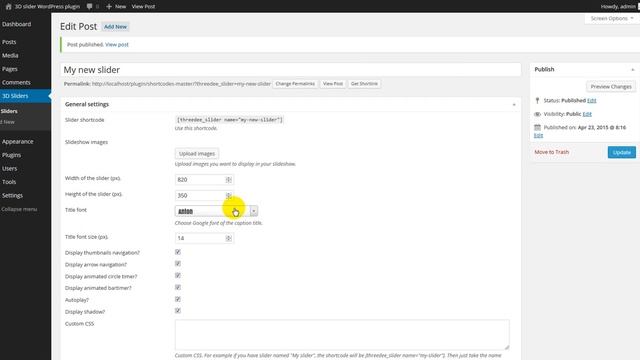Click the calendar icon next to Published on

point(538,127)
